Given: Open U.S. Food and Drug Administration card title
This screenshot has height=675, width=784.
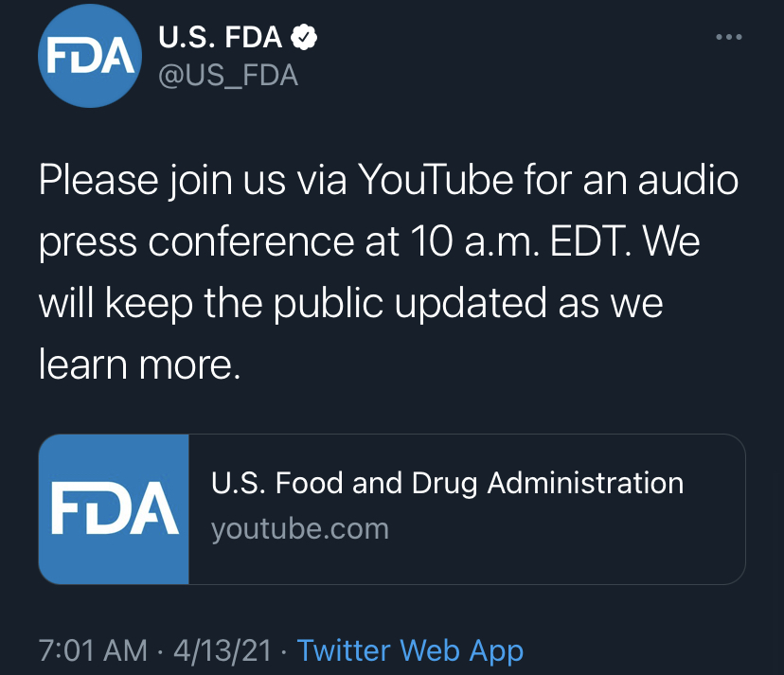Looking at the screenshot, I should click(x=447, y=483).
